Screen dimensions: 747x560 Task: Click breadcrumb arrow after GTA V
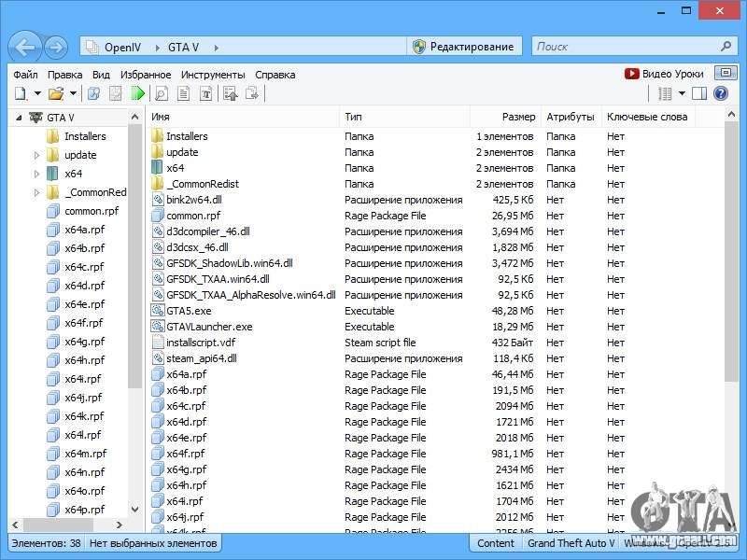(217, 48)
